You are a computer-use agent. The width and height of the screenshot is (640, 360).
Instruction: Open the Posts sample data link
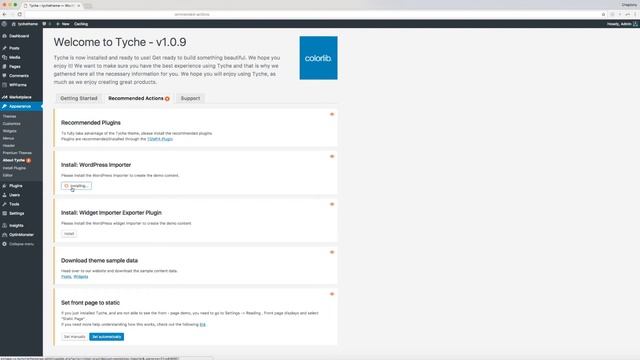(66, 277)
